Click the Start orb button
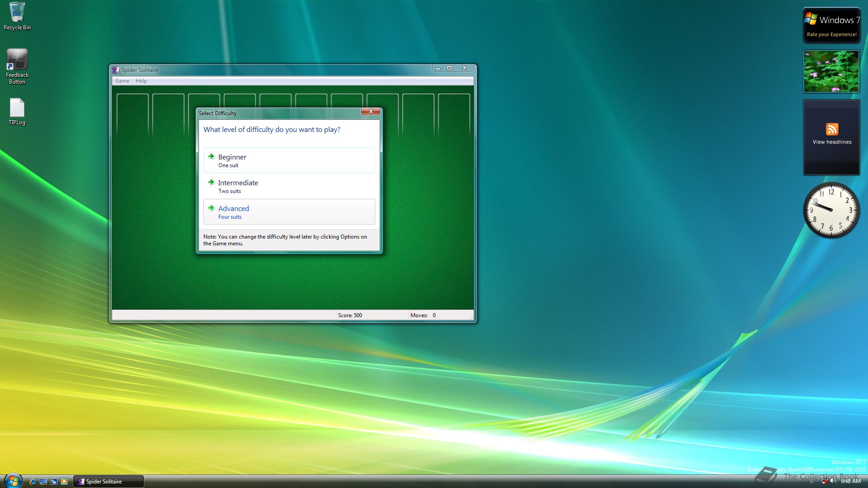Screen dimensions: 868x488 click(x=13, y=481)
